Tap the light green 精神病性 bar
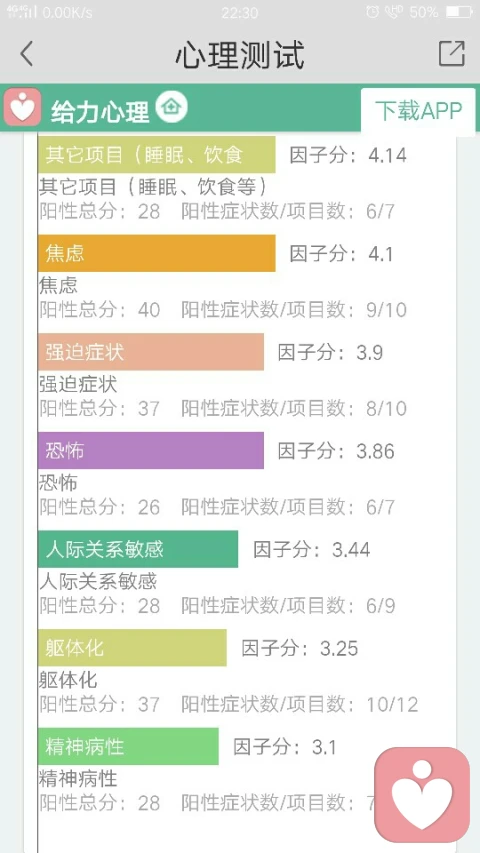 point(128,746)
